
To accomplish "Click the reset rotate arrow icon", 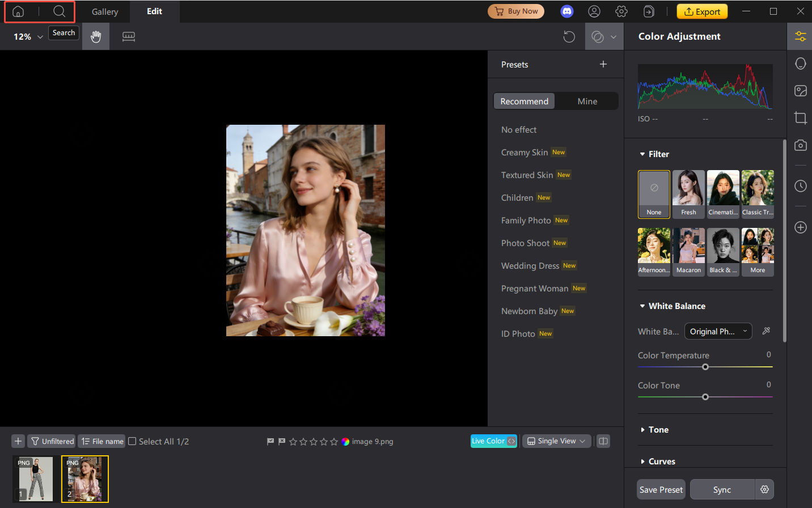I will click(569, 37).
